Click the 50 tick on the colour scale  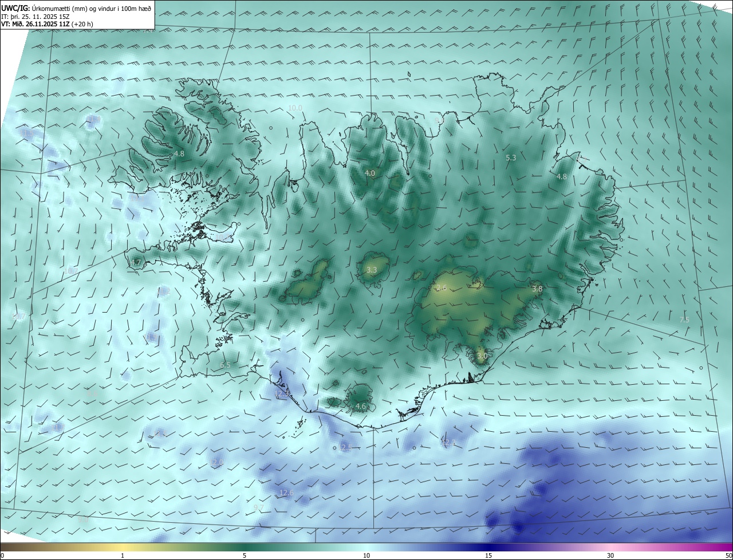728,555
